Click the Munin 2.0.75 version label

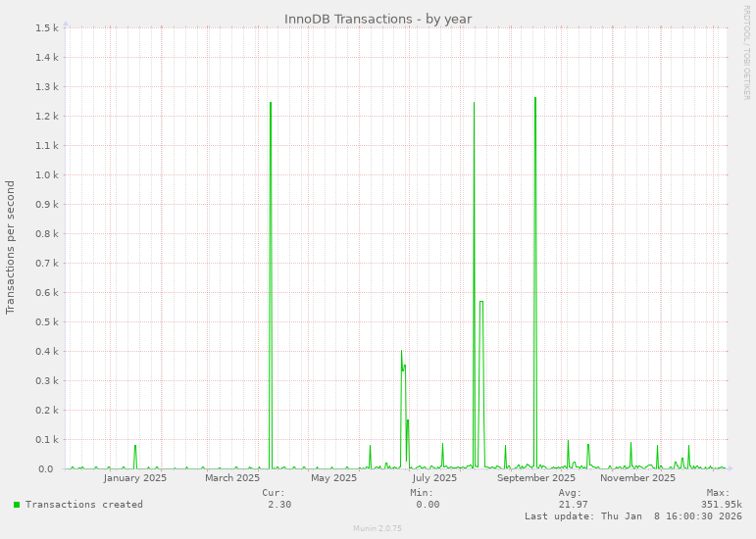coord(378,528)
